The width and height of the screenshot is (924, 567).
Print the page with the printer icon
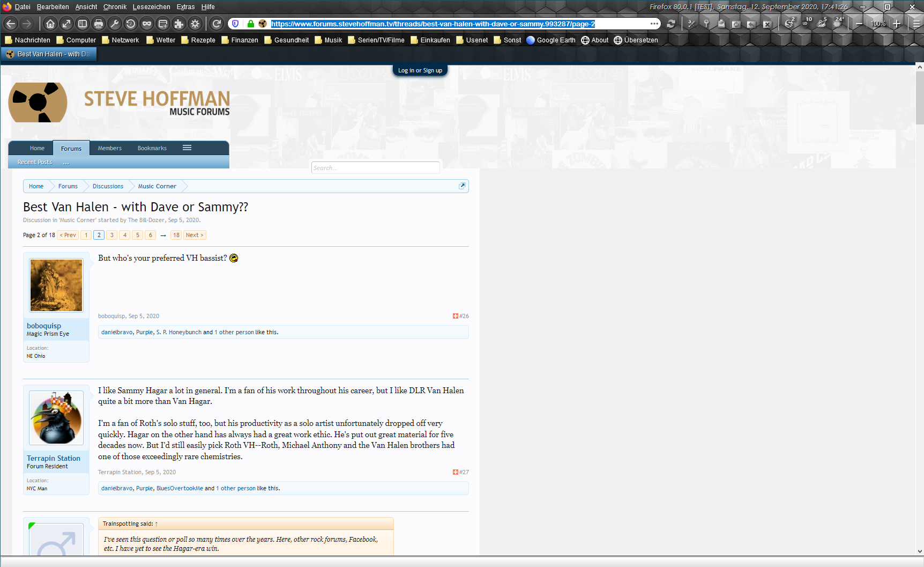[99, 24]
